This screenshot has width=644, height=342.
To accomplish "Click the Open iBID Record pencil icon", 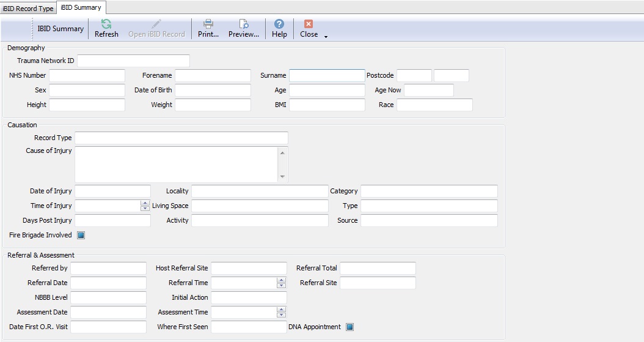I will click(x=156, y=24).
